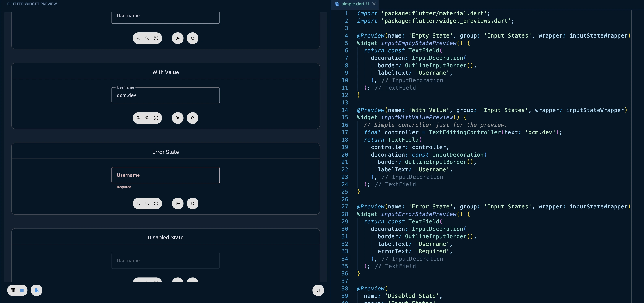The image size is (644, 303).
Task: Click the Username field in Error State preview
Action: (x=165, y=175)
